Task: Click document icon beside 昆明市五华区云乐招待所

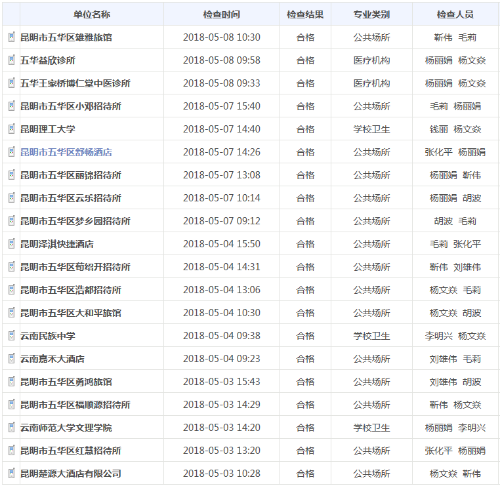Action: pyautogui.click(x=12, y=198)
